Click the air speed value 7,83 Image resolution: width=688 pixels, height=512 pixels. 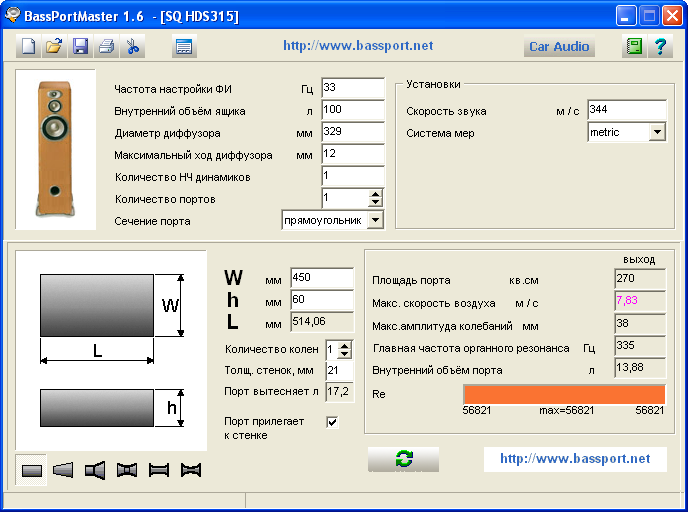point(640,301)
